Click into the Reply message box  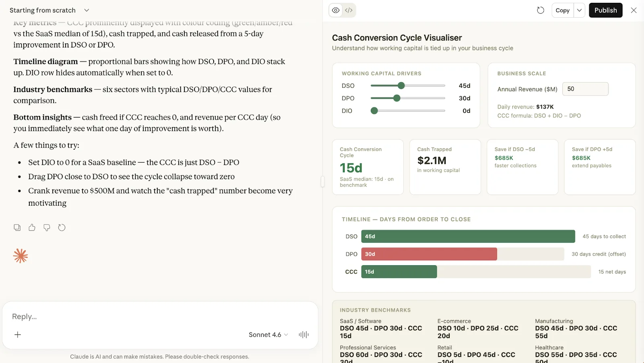[x=160, y=316]
